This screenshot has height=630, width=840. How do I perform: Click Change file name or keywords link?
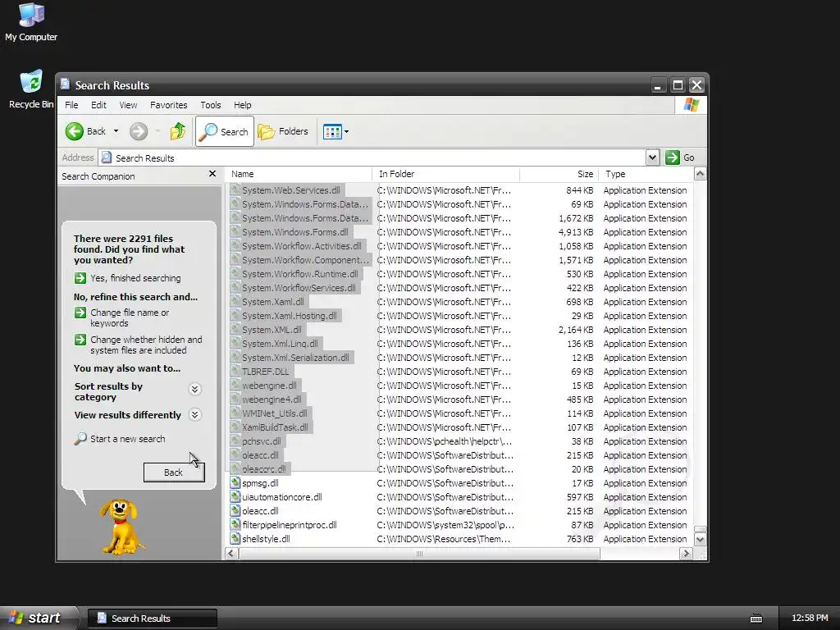point(130,317)
